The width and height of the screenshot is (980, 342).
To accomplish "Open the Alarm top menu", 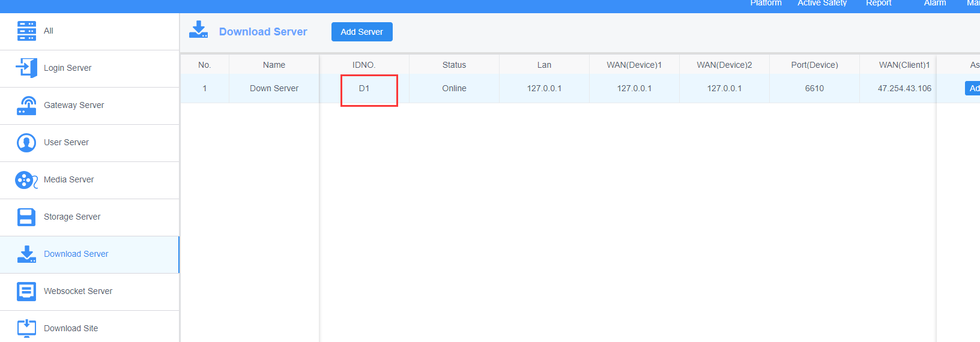I will (x=935, y=3).
